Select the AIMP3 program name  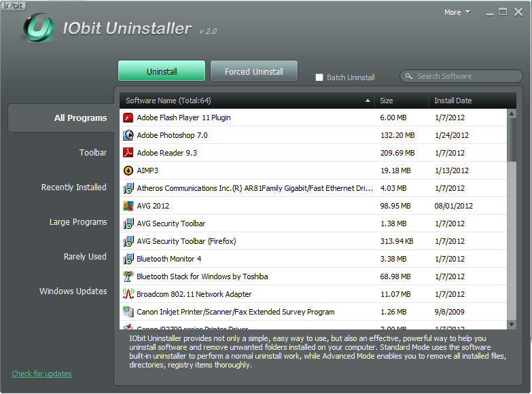tap(147, 171)
